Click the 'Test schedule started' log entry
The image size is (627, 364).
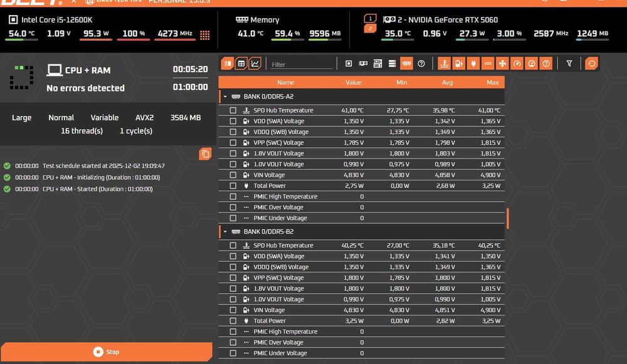(103, 166)
